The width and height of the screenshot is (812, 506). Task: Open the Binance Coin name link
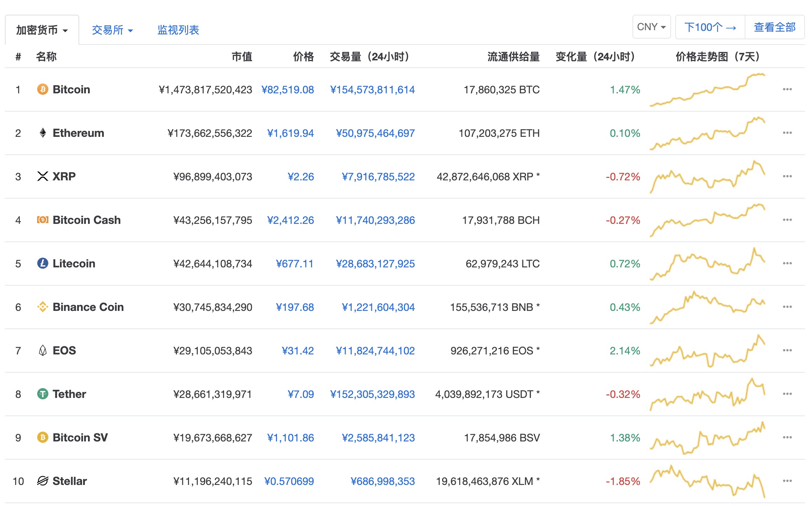tap(88, 307)
